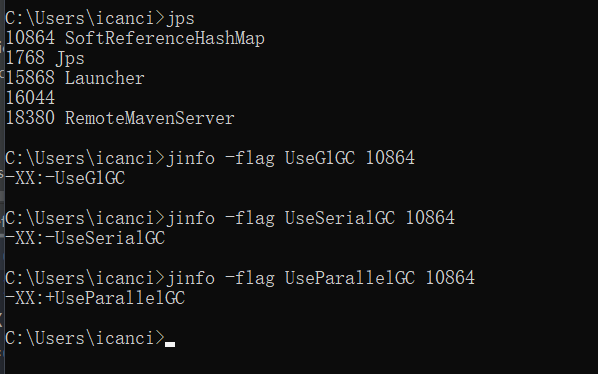Click UseParallelGC argument in jinfo command
Screen dimensions: 598x374
click(350, 278)
